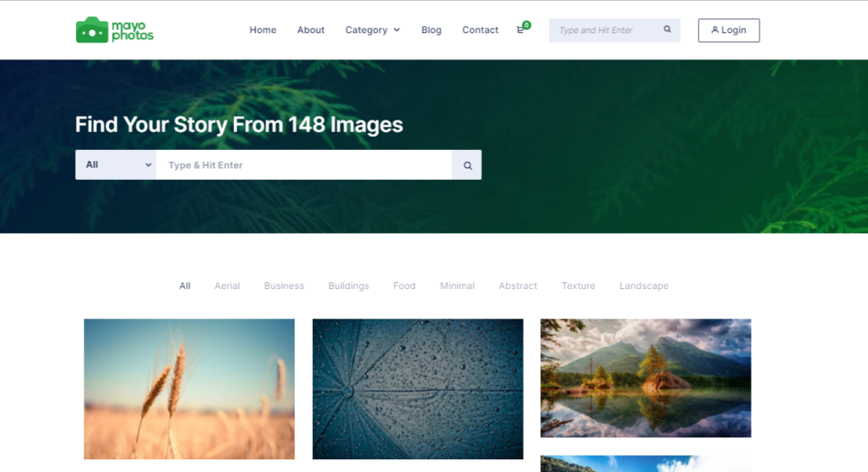
Task: Open the shopping cart icon
Action: (x=520, y=30)
